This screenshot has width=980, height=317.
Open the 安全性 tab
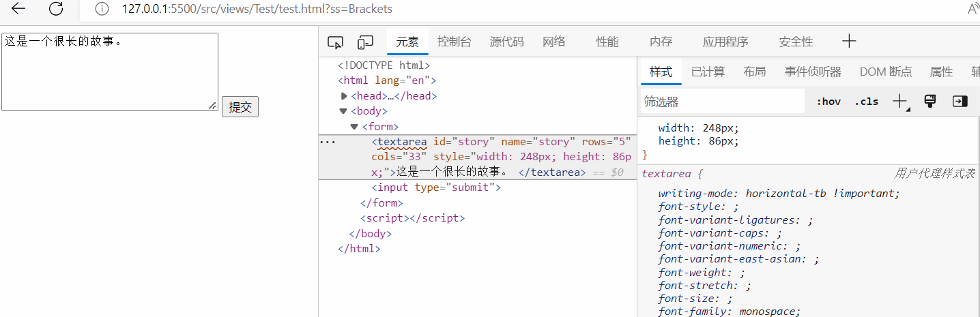tap(796, 42)
